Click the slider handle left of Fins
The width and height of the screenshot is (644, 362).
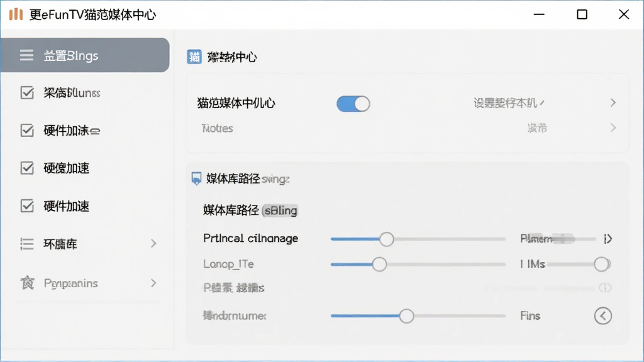[x=407, y=316]
